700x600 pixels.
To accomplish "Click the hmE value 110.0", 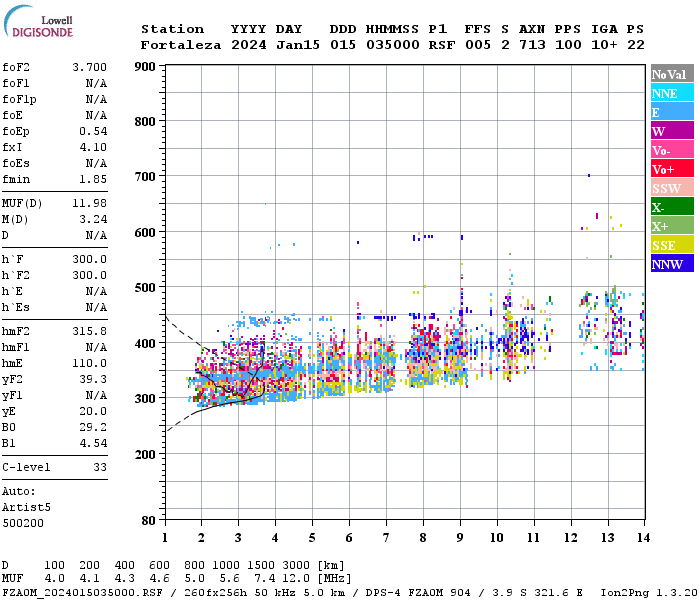I will (x=89, y=363).
